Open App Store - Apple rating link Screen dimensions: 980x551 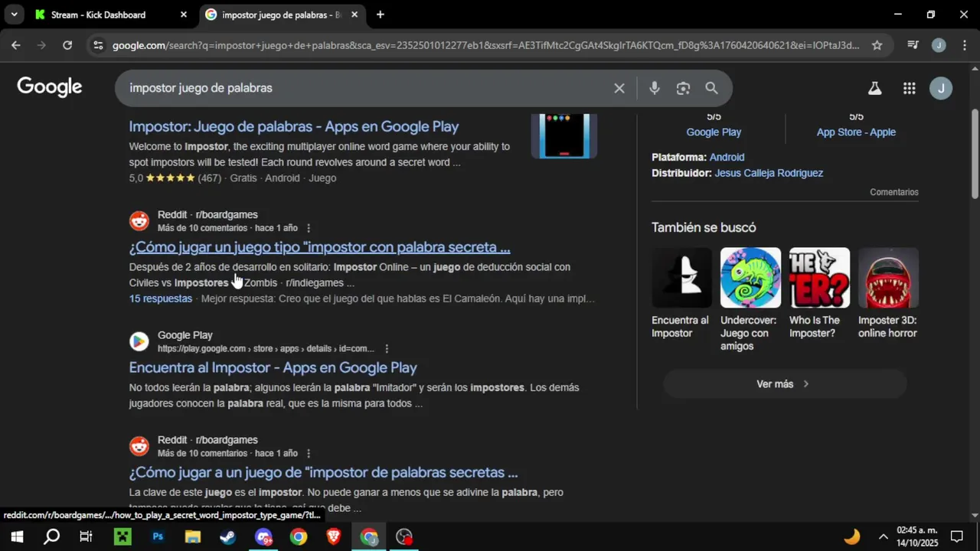point(856,132)
